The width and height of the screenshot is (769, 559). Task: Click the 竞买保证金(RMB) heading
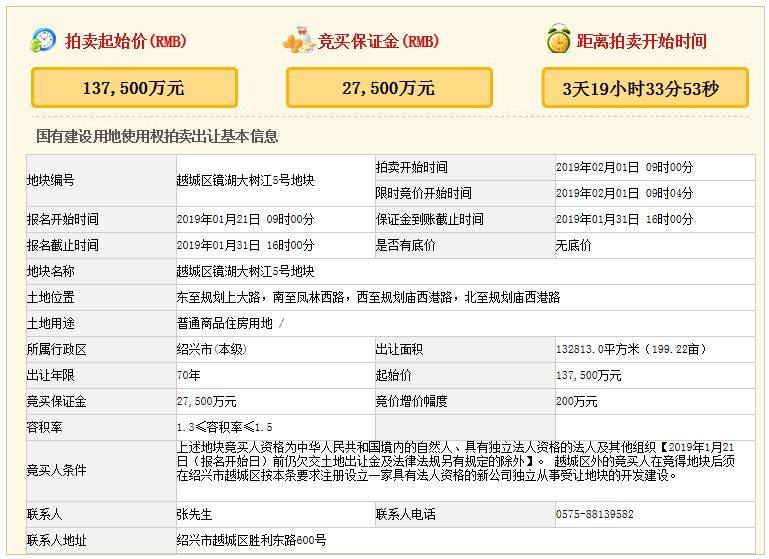point(378,41)
